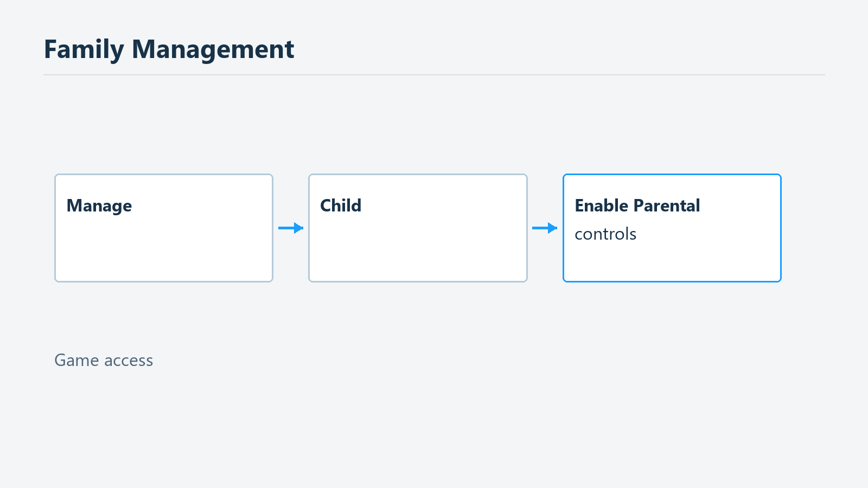This screenshot has height=488, width=868.
Task: Click the word "Game" in Game access
Action: tap(77, 360)
